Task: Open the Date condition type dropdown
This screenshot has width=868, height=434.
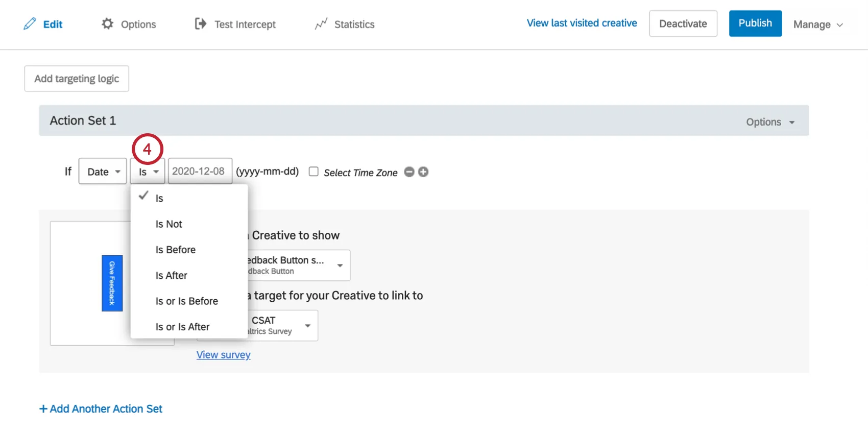Action: 103,172
